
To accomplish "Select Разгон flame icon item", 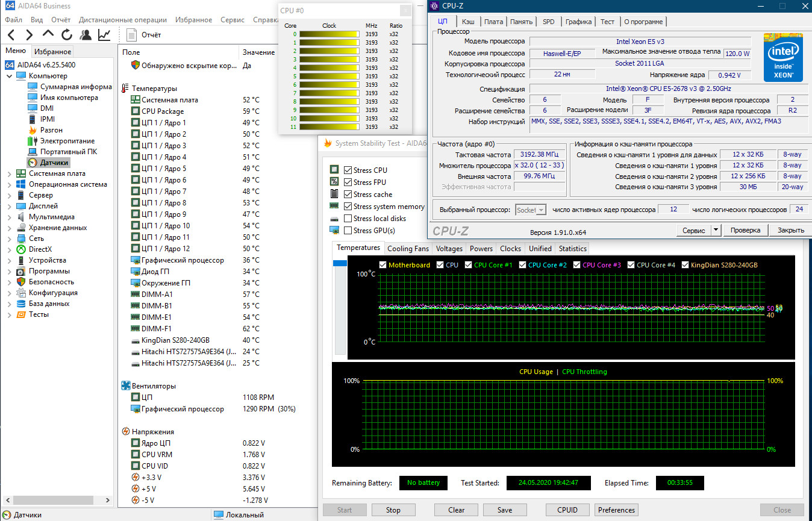I will point(33,130).
